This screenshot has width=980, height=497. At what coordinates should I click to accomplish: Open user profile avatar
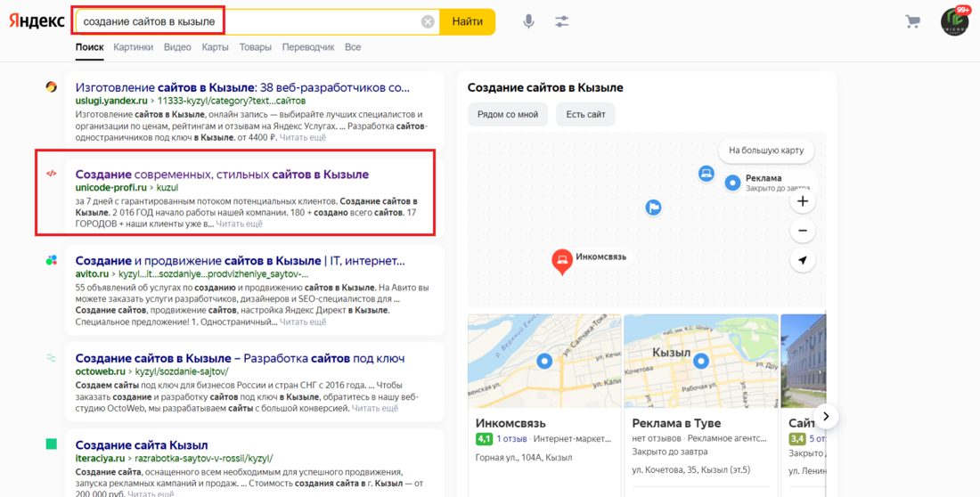click(x=954, y=21)
